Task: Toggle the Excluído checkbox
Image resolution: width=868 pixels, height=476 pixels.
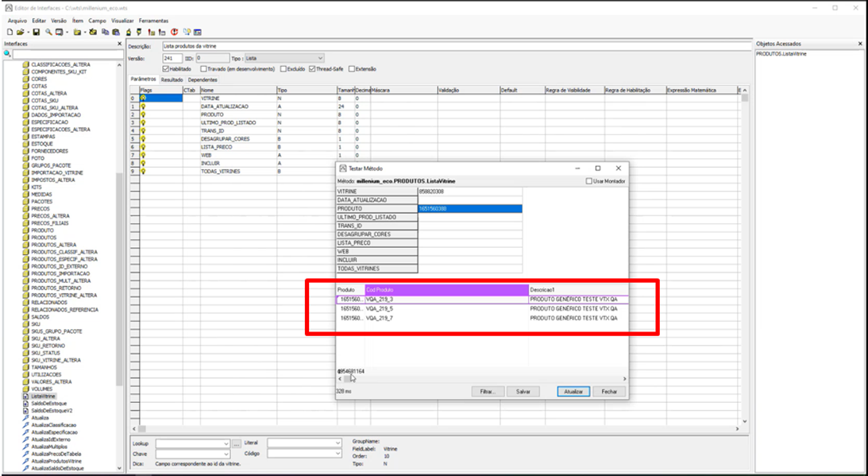Action: pyautogui.click(x=284, y=69)
